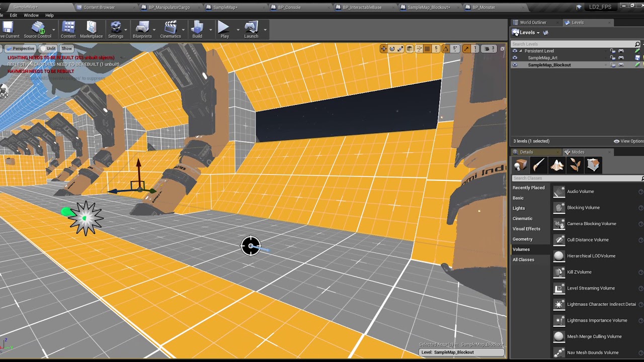The image size is (644, 362).
Task: Switch to the BP_Console tab
Action: [x=289, y=8]
